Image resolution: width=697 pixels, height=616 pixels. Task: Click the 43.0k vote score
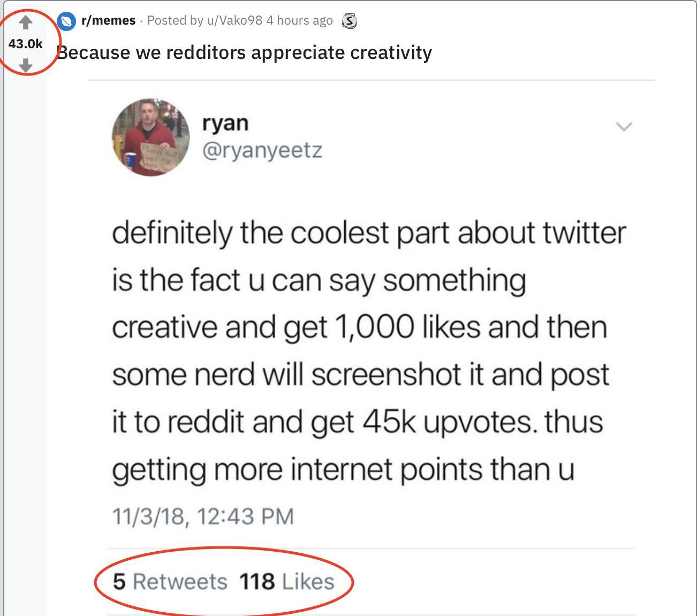tap(25, 44)
